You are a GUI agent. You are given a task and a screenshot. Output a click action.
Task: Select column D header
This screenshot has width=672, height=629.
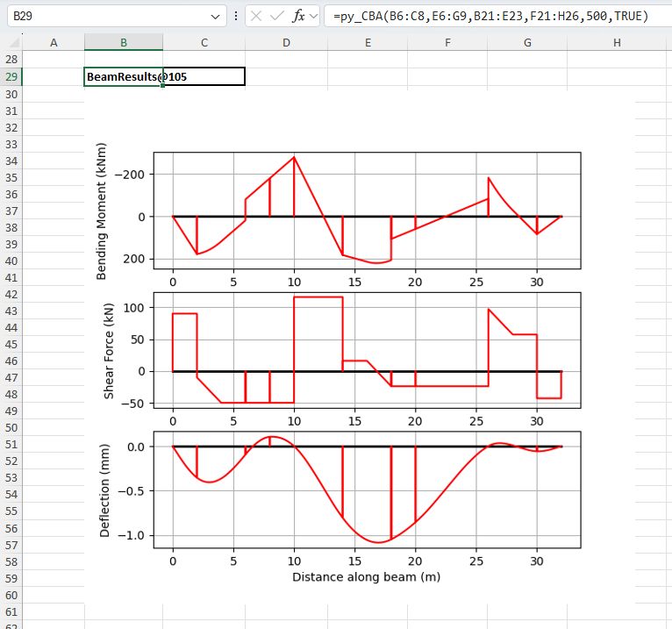[x=286, y=42]
